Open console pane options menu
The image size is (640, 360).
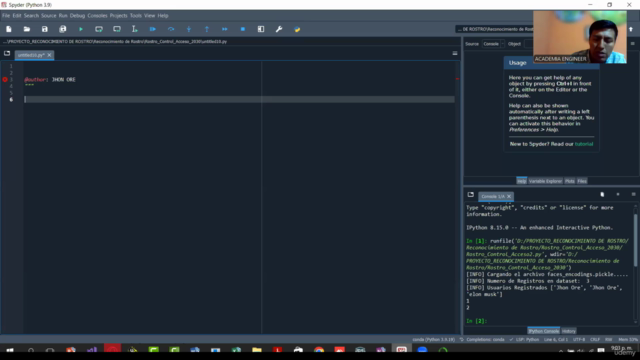point(633,195)
